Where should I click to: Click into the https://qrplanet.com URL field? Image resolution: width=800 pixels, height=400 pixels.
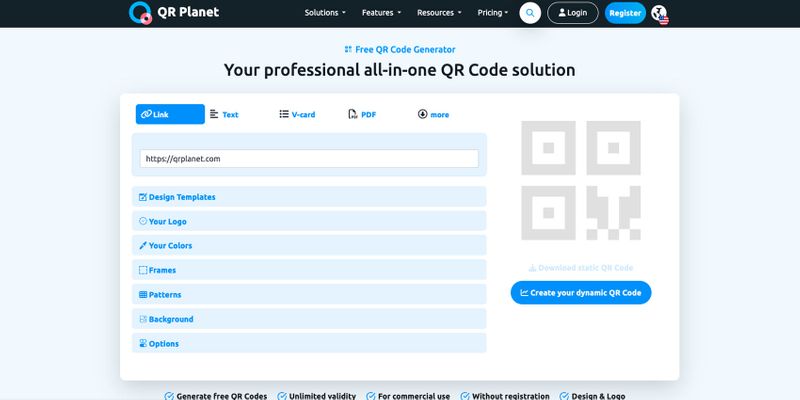point(309,159)
